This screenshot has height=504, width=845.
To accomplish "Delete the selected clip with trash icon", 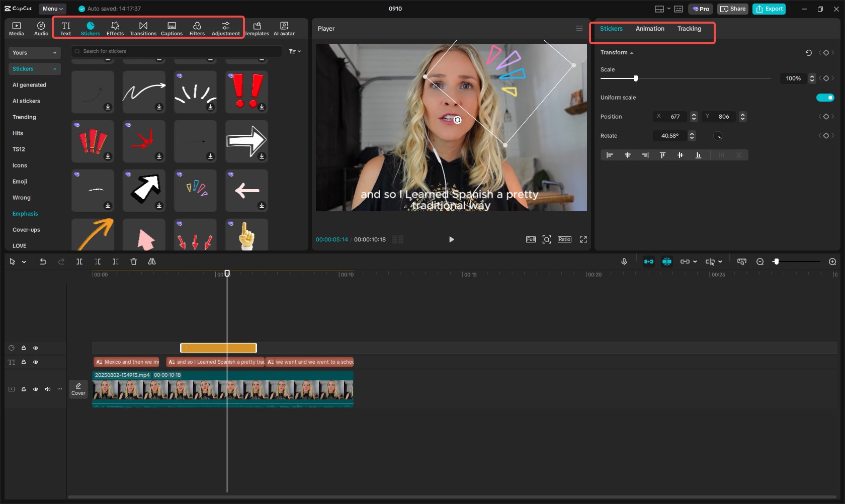I will pos(133,262).
